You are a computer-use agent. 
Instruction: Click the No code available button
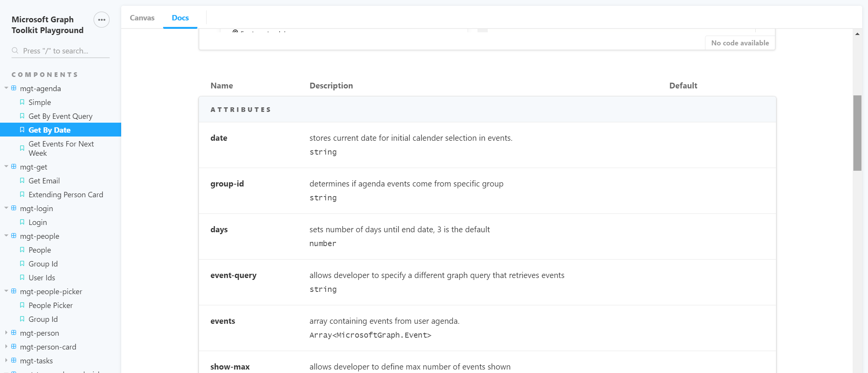(740, 43)
